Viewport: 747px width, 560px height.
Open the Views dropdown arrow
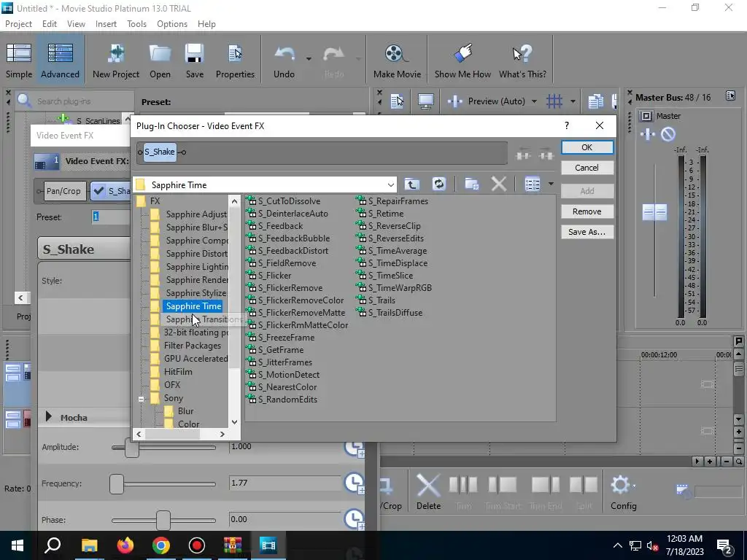pyautogui.click(x=551, y=184)
